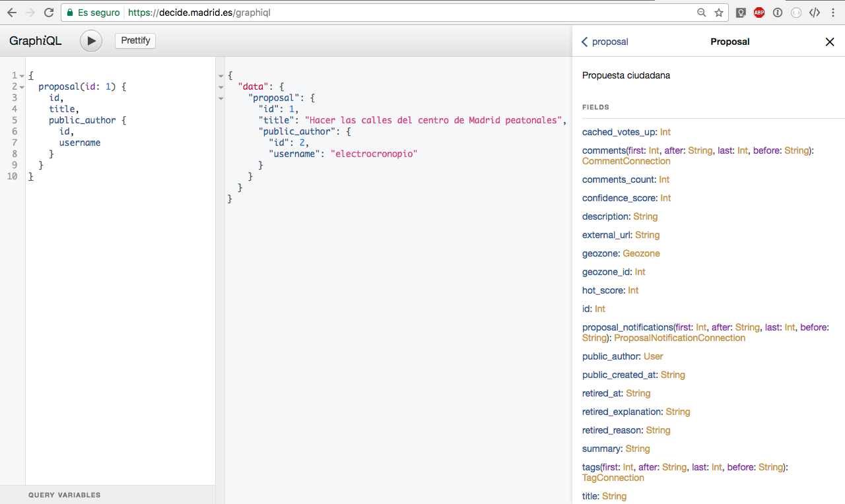Click the web developer </> extension icon
845x504 pixels.
click(815, 12)
